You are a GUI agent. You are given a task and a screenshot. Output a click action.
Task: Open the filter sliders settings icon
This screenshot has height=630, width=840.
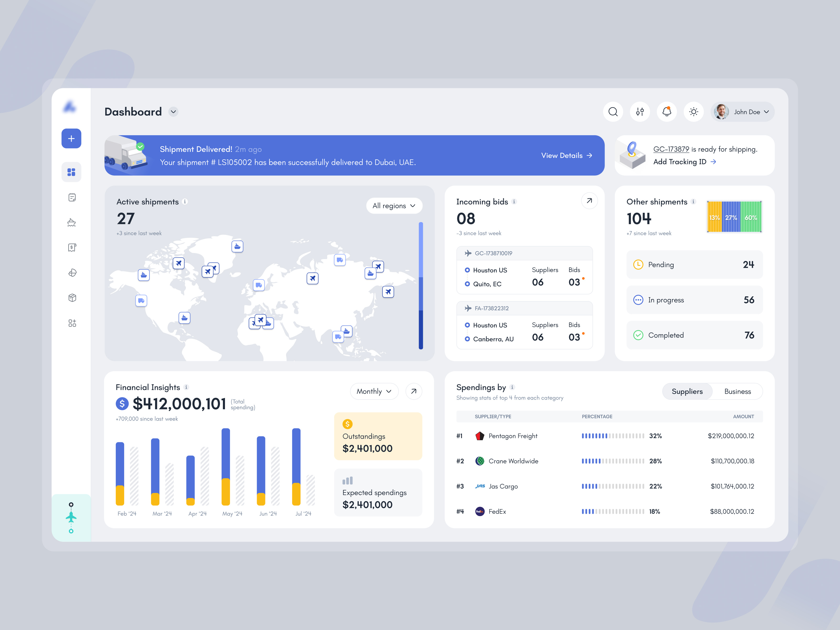pyautogui.click(x=640, y=112)
